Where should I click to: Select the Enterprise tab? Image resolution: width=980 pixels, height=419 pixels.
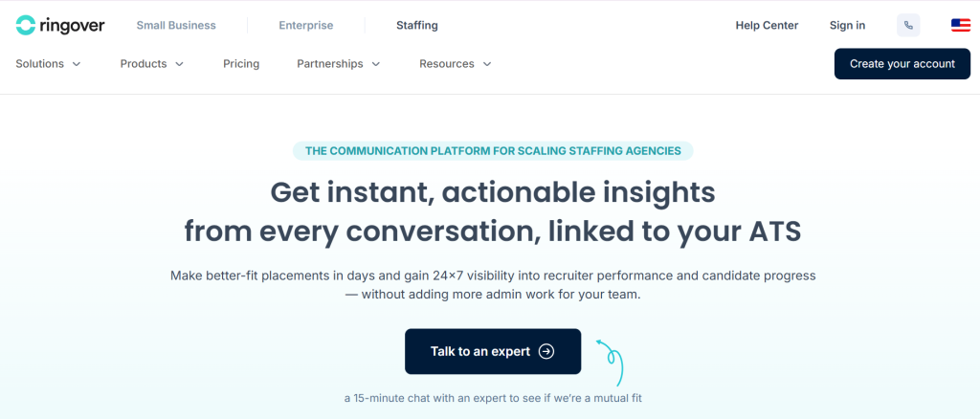306,26
